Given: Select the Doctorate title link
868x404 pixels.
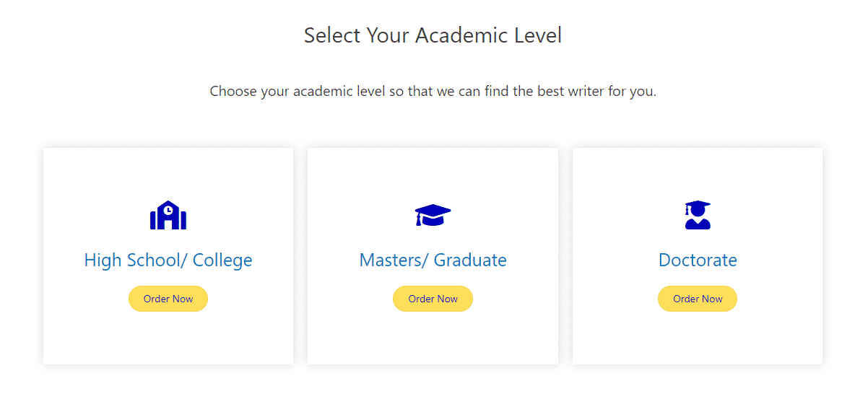Looking at the screenshot, I should (698, 260).
